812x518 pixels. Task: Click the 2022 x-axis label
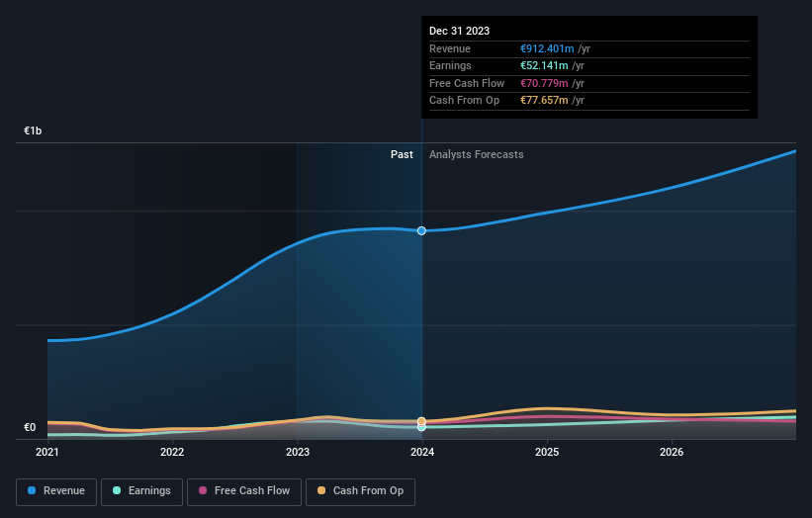(172, 453)
